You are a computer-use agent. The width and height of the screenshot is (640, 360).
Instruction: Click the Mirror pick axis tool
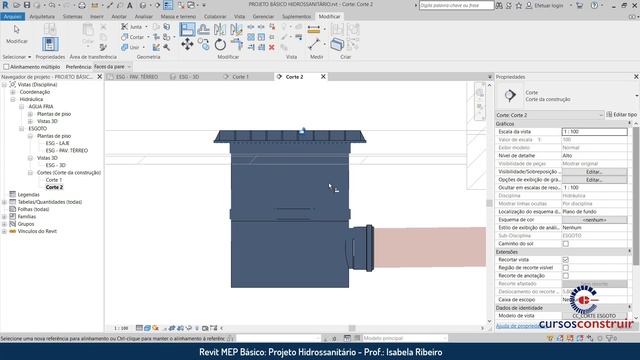click(220, 29)
